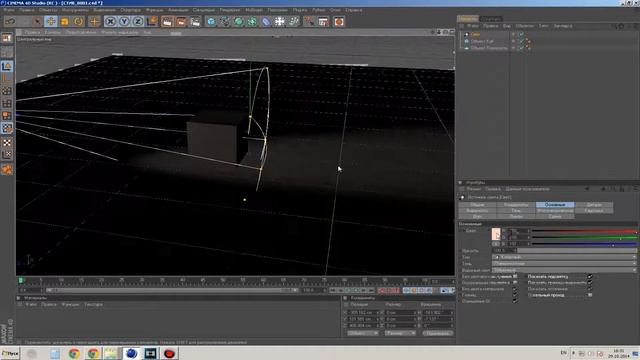
Task: Open Основные tab in attributes
Action: point(555,205)
